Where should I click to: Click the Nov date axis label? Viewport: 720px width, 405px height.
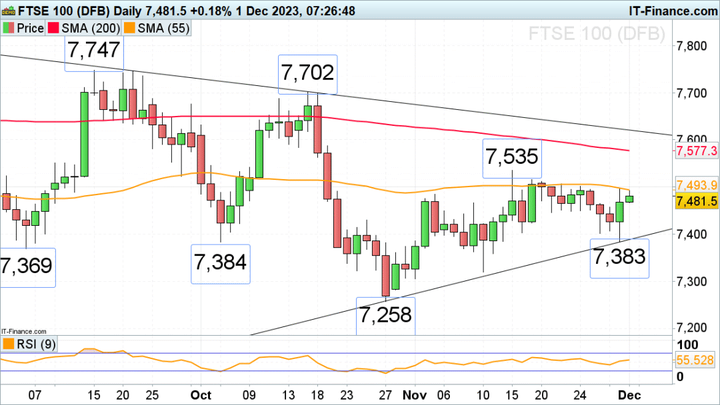pos(415,395)
